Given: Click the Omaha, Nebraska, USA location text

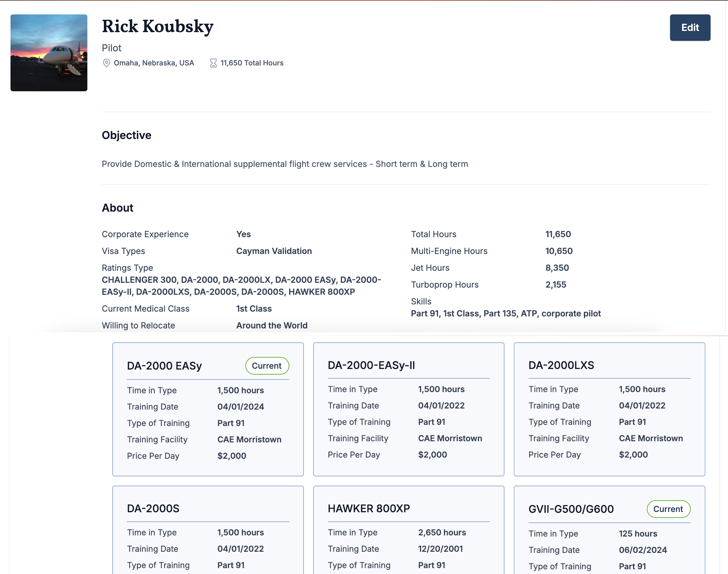Looking at the screenshot, I should tap(153, 63).
